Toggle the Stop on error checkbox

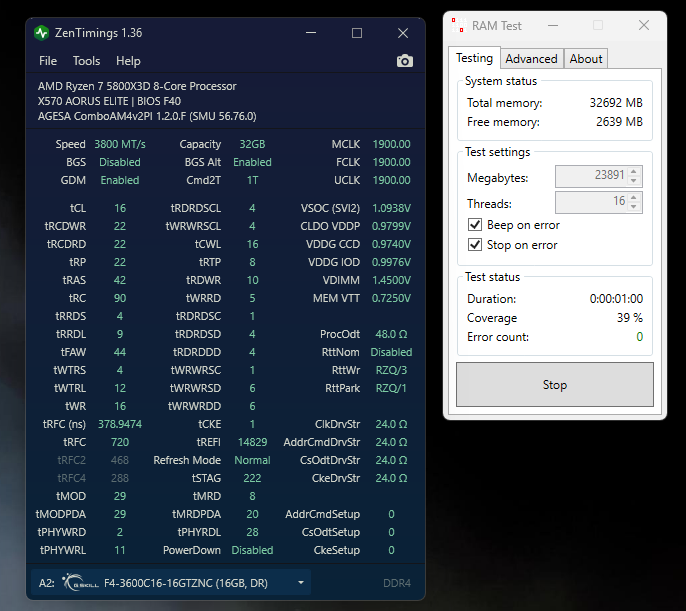[475, 244]
